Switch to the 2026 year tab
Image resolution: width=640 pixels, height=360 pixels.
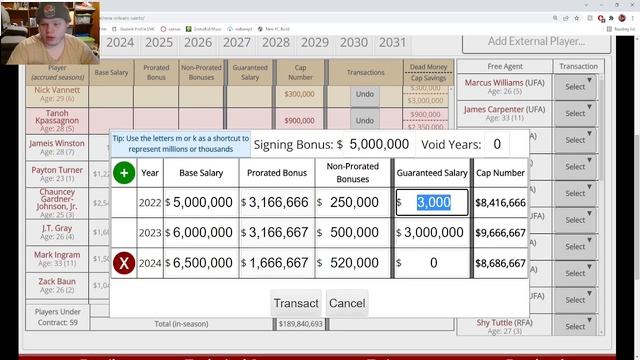[198, 42]
